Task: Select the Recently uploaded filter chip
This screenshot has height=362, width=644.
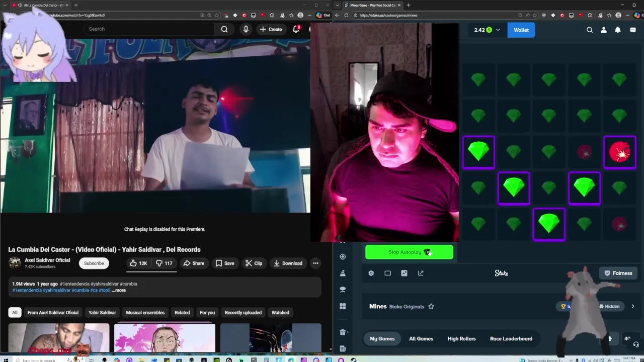Action: click(243, 313)
